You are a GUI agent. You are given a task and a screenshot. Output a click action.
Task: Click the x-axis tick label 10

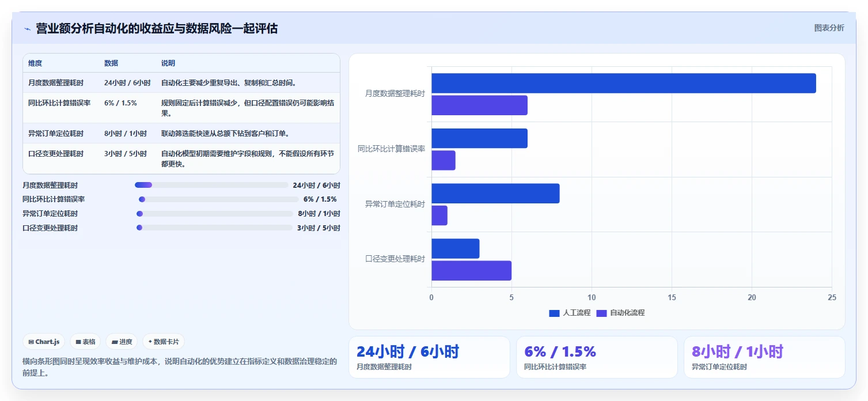[x=592, y=297]
